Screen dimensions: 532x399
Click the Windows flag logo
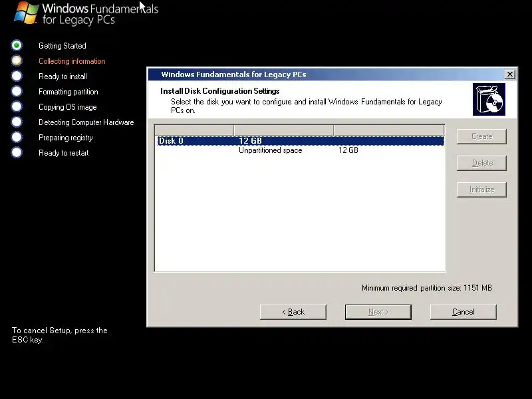(x=26, y=13)
